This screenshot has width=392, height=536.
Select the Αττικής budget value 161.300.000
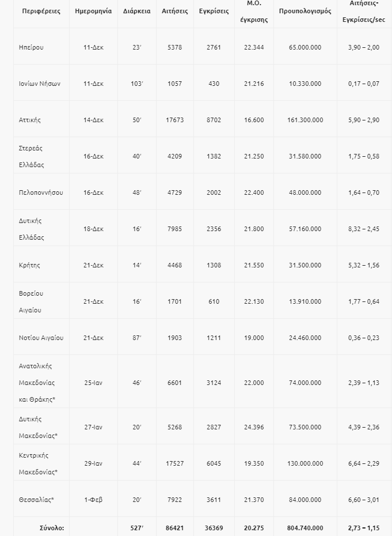point(305,120)
